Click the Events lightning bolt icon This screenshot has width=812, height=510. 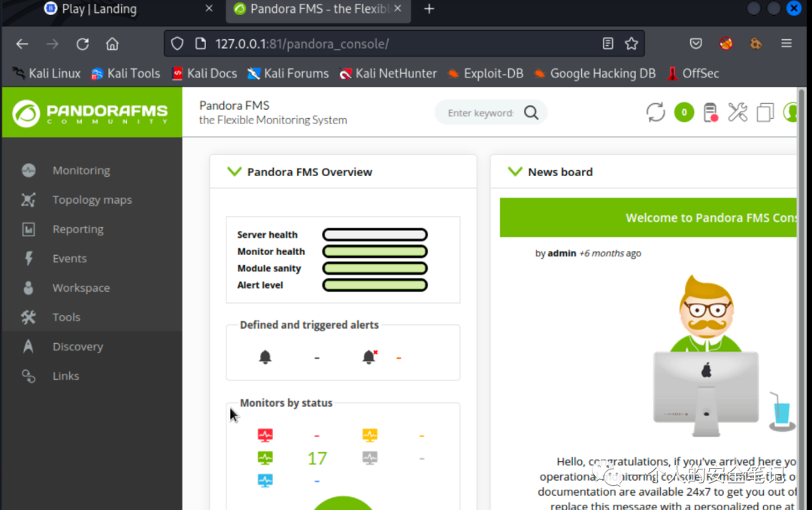tap(29, 258)
